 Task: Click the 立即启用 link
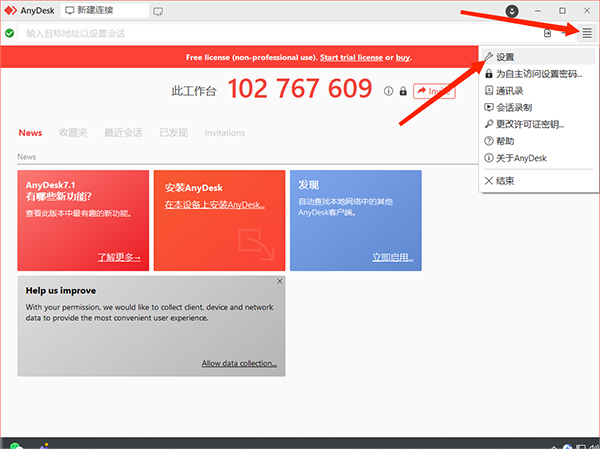393,257
